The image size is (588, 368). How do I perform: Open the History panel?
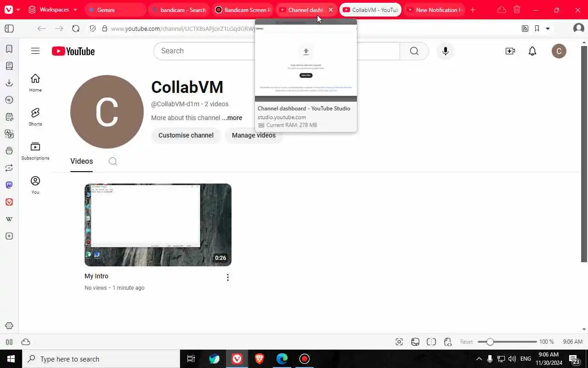[9, 100]
